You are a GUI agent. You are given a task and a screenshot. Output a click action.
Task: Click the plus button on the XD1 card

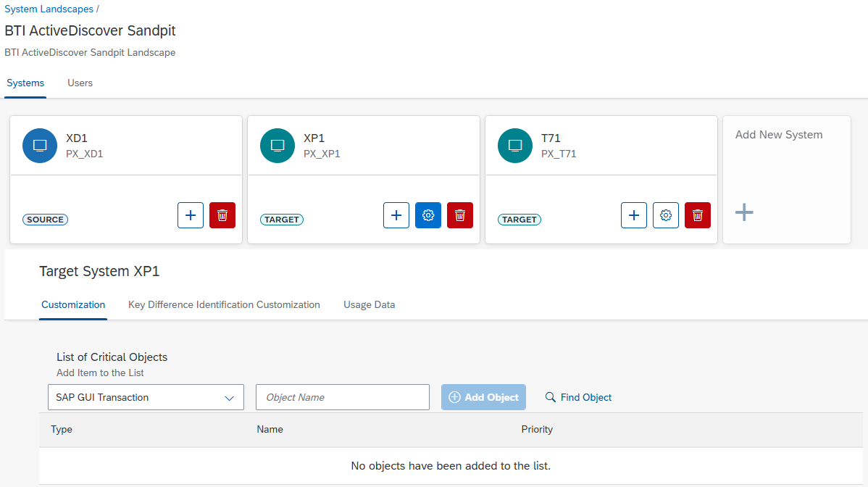[191, 215]
